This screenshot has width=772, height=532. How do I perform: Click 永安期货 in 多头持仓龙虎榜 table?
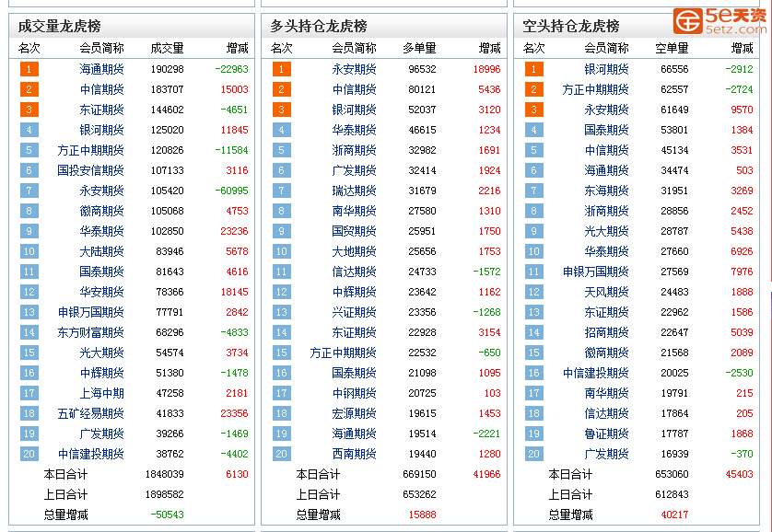pos(354,69)
